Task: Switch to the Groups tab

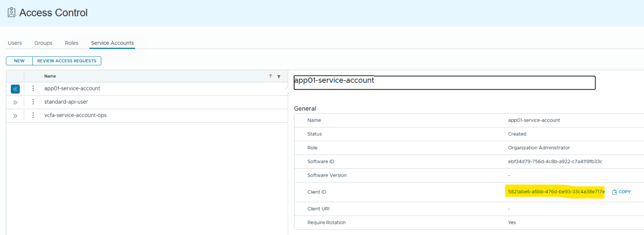Action: (x=43, y=43)
